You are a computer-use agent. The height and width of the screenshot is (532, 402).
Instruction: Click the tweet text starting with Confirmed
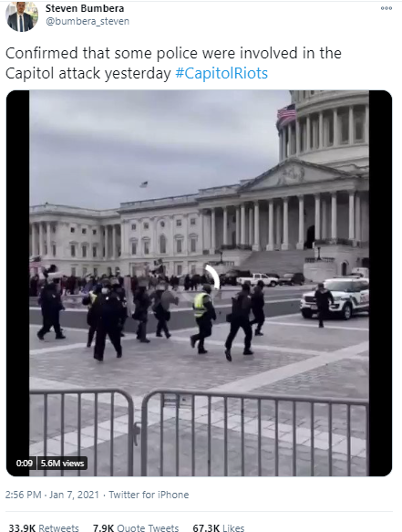pos(173,63)
